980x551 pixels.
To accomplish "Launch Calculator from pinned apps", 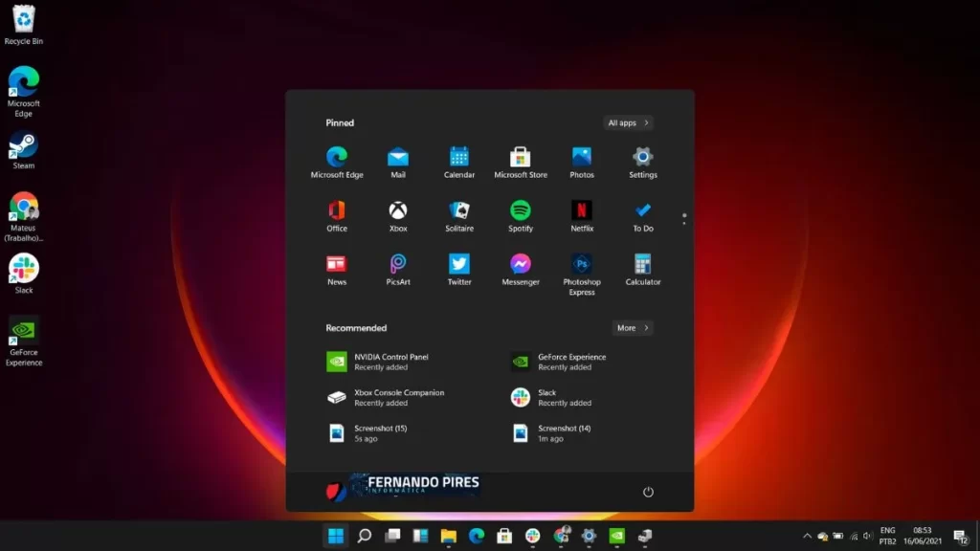I will [642, 270].
